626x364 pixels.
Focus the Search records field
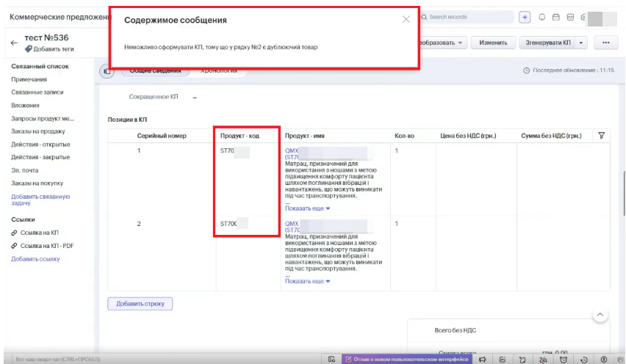(467, 17)
